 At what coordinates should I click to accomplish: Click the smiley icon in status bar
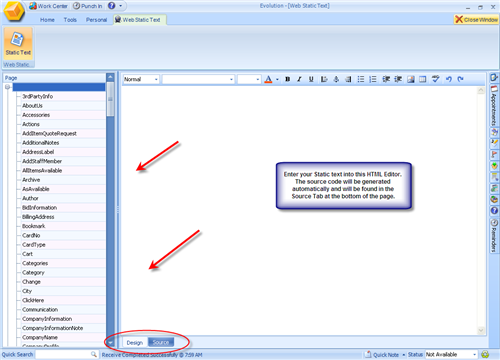(x=485, y=354)
